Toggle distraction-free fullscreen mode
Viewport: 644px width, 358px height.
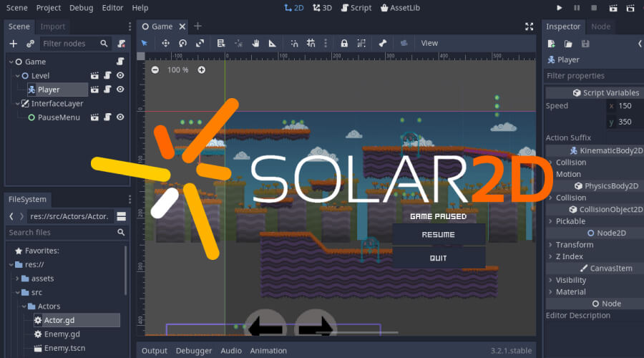529,26
